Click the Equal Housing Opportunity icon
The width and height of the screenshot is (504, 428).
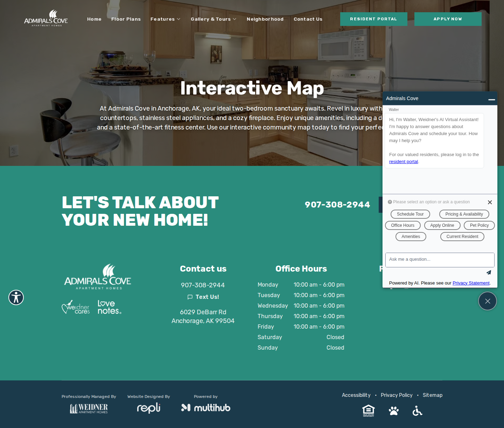pyautogui.click(x=369, y=411)
